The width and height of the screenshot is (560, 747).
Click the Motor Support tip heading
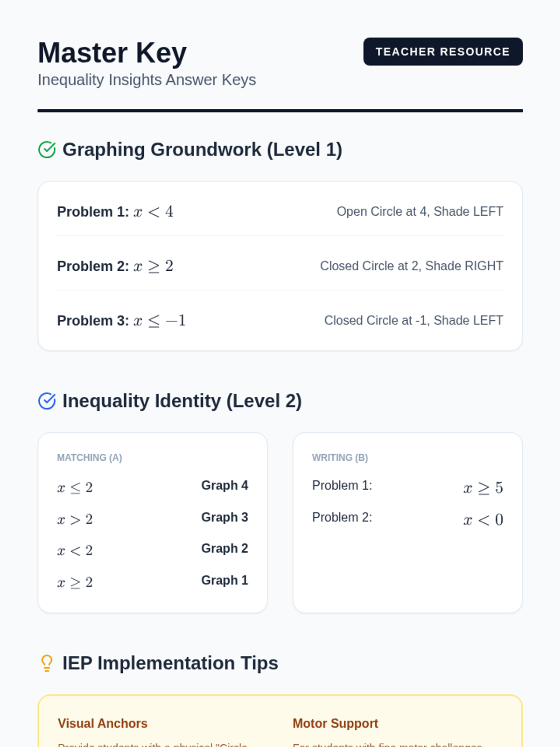point(336,724)
